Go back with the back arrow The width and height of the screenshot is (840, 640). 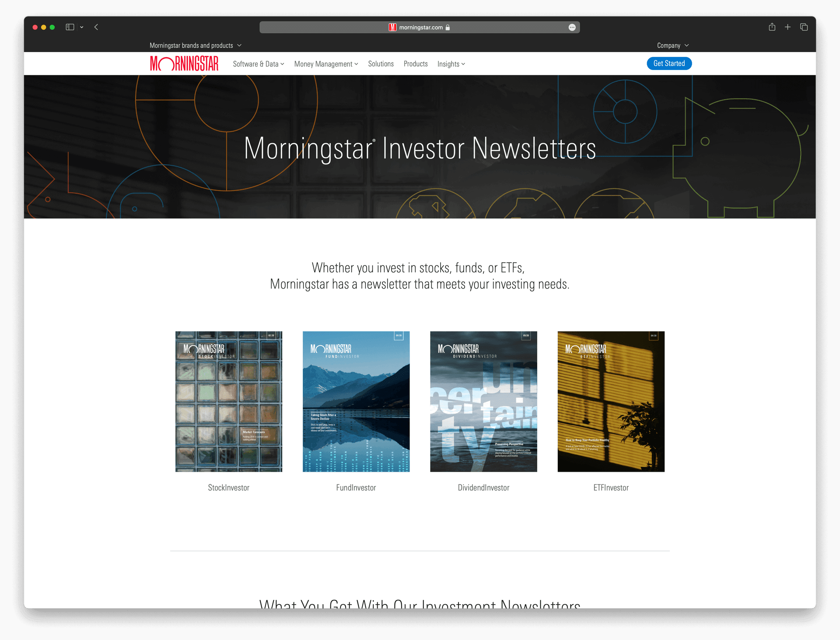(96, 27)
